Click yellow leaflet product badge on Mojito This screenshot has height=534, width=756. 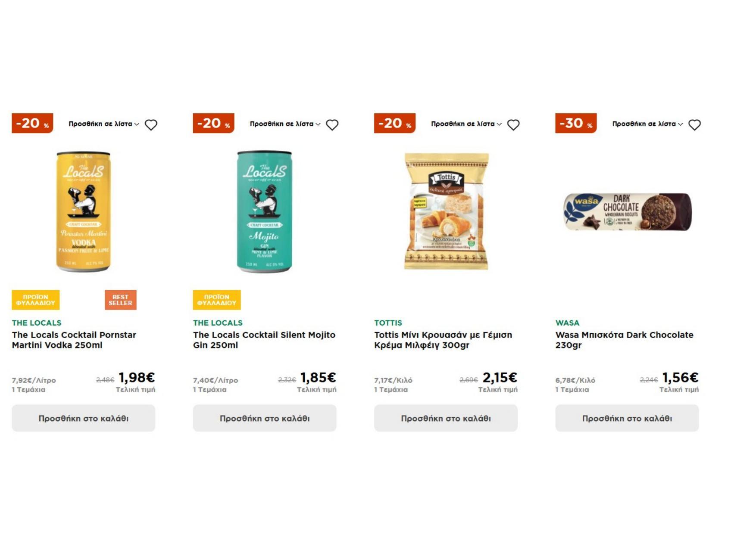pos(217,300)
